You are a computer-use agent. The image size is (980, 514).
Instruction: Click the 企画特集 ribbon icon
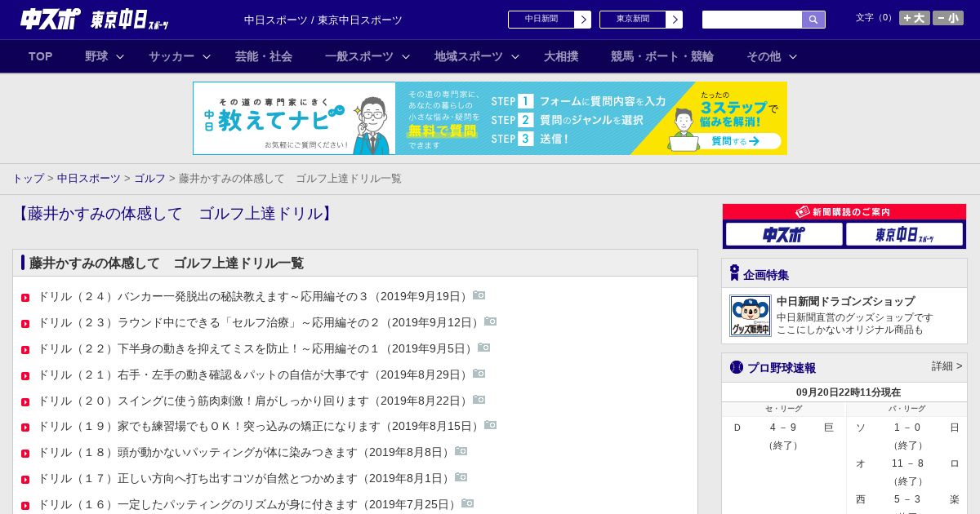[x=734, y=273]
